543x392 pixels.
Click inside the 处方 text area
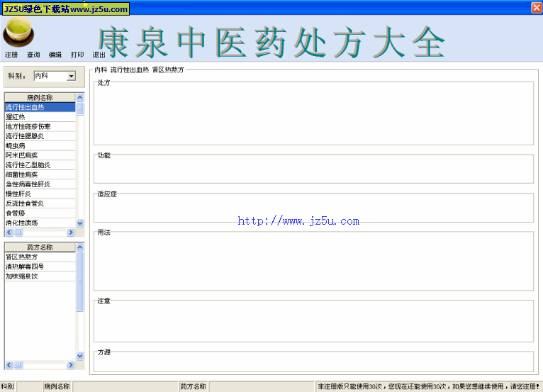313,114
